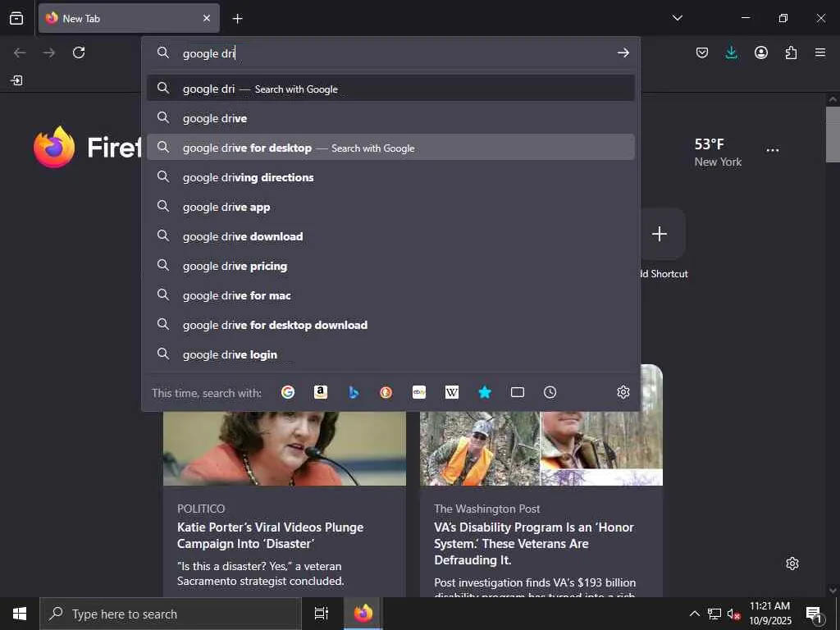Choose the 'google drive pricing' suggestion
Image resolution: width=840 pixels, height=630 pixels.
[390, 265]
